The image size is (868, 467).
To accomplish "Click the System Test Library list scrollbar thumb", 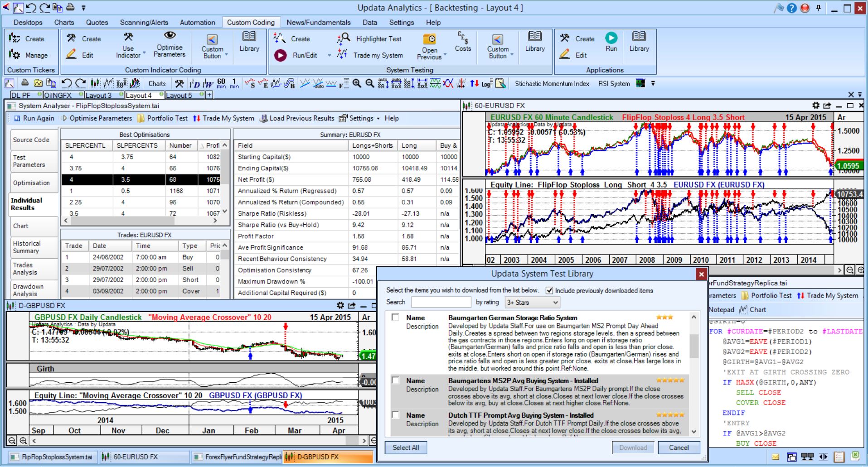I will coord(694,346).
